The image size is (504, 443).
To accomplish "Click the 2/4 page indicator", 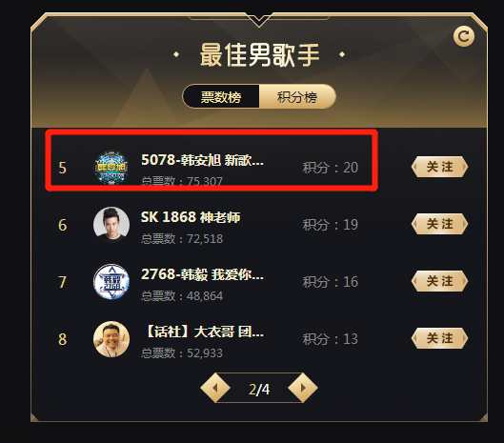I will (x=259, y=390).
